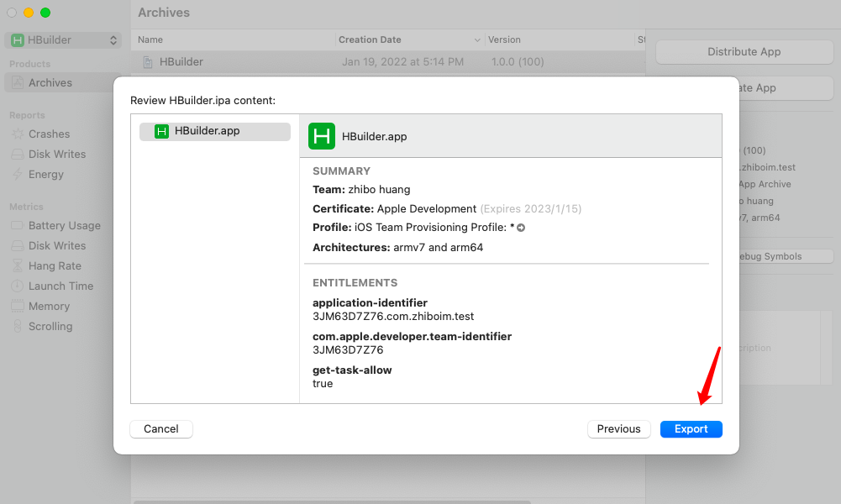Click the Launch Time clock icon
Viewport: 841px width, 504px height.
point(18,286)
